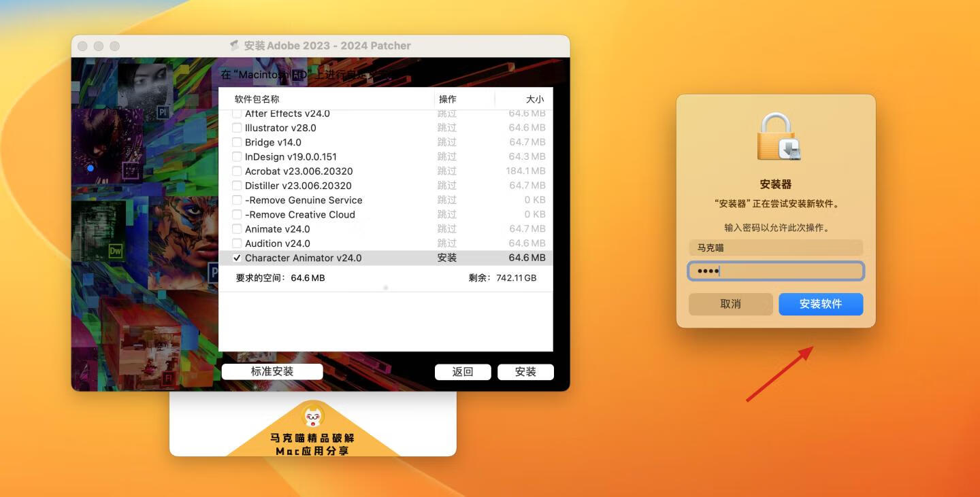Click the installer icon in the Patcher title bar
980x497 pixels.
click(235, 46)
